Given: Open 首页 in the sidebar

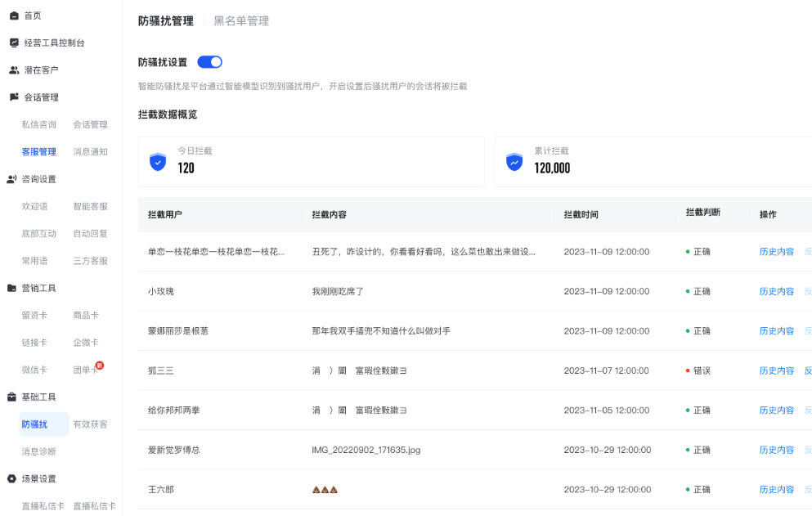Looking at the screenshot, I should click(x=33, y=16).
